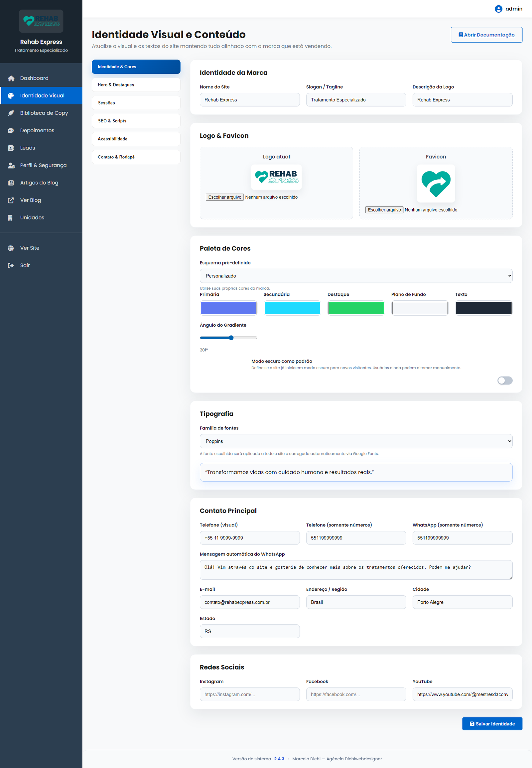Open Depoimentos via its chat bubble icon

click(11, 130)
